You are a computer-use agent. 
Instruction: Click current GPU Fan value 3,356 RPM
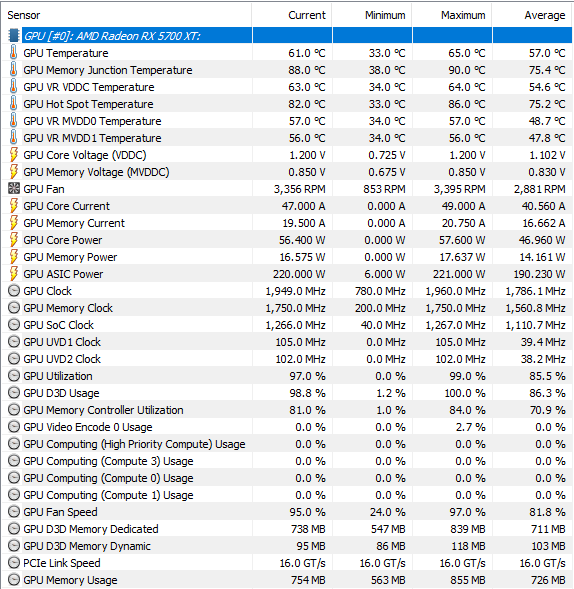click(300, 189)
